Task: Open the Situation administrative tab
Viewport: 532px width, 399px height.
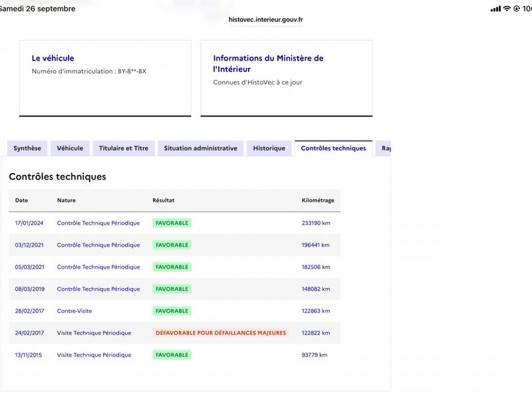Action: coord(201,148)
